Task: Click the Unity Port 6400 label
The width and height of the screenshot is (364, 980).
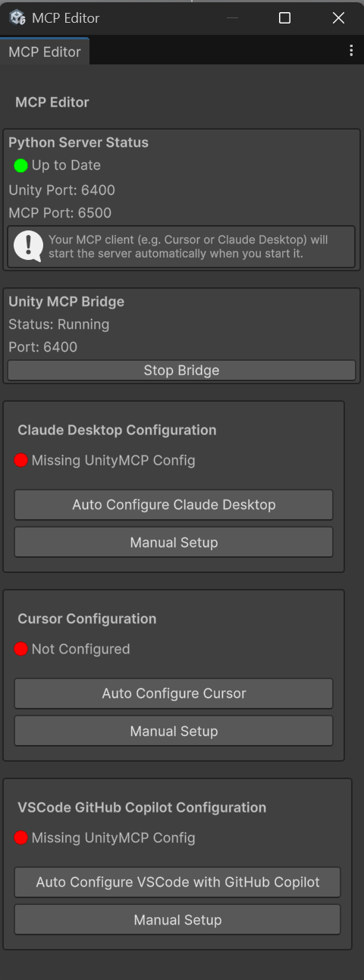Action: (61, 190)
